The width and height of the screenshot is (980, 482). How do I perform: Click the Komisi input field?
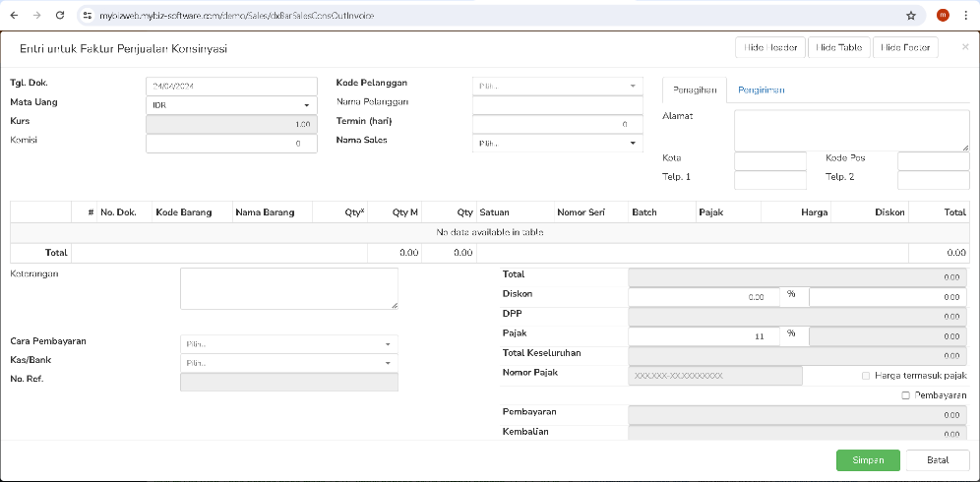[232, 144]
